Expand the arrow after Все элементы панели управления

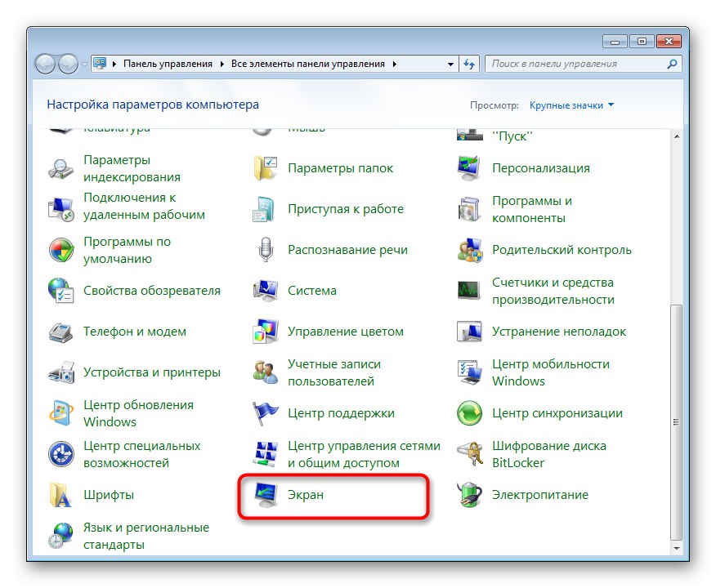click(395, 64)
